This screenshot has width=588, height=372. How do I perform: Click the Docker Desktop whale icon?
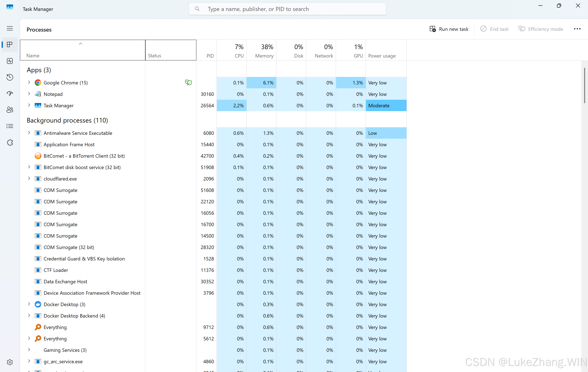(x=38, y=304)
